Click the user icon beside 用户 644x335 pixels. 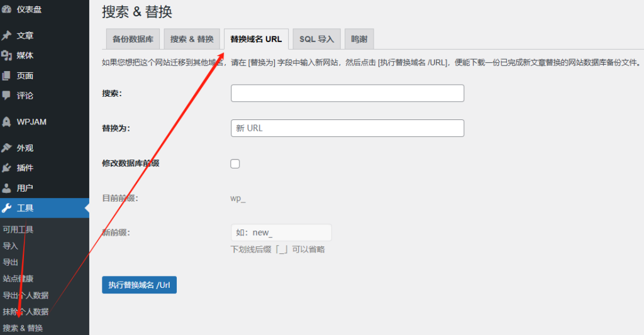[6, 188]
